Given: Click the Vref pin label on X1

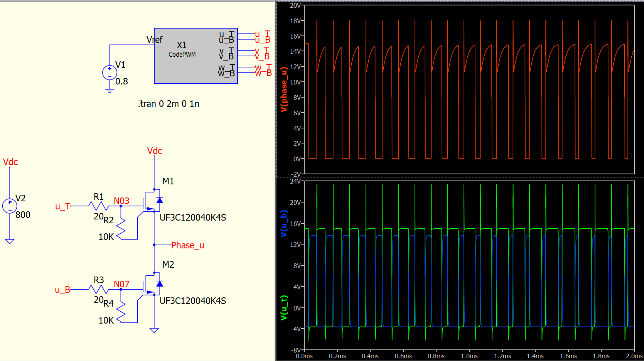Looking at the screenshot, I should [x=154, y=40].
